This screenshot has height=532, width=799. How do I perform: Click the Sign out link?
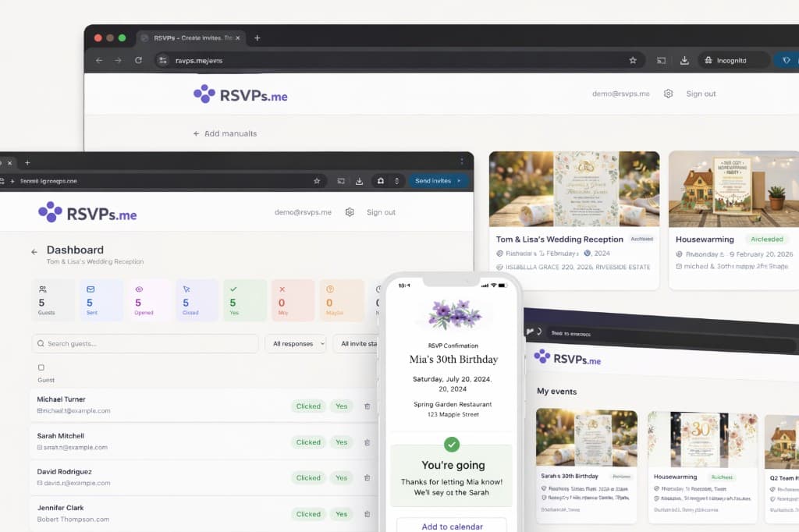(381, 211)
